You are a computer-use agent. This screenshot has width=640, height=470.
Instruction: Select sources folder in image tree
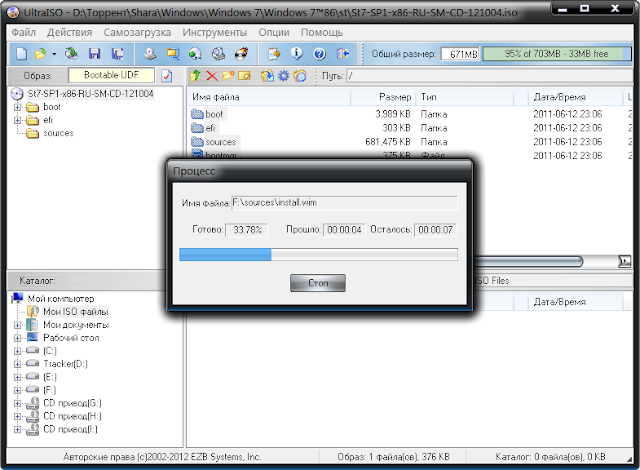pyautogui.click(x=58, y=133)
